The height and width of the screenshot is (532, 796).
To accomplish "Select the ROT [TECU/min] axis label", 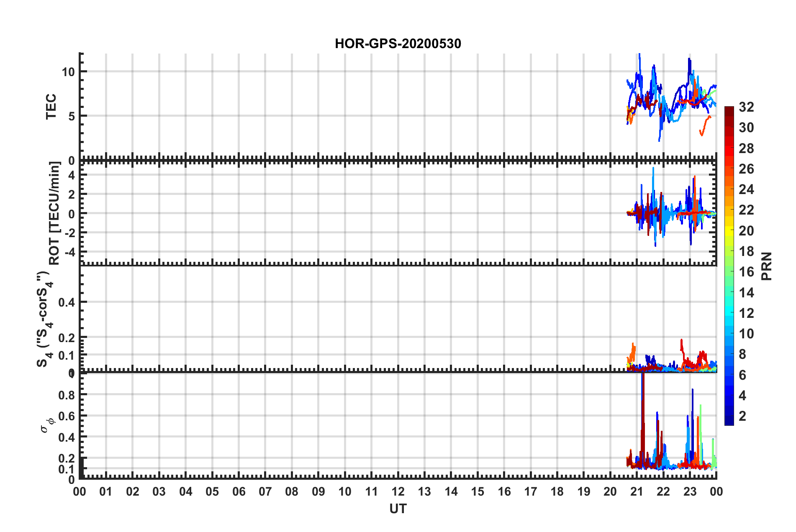I will (54, 213).
